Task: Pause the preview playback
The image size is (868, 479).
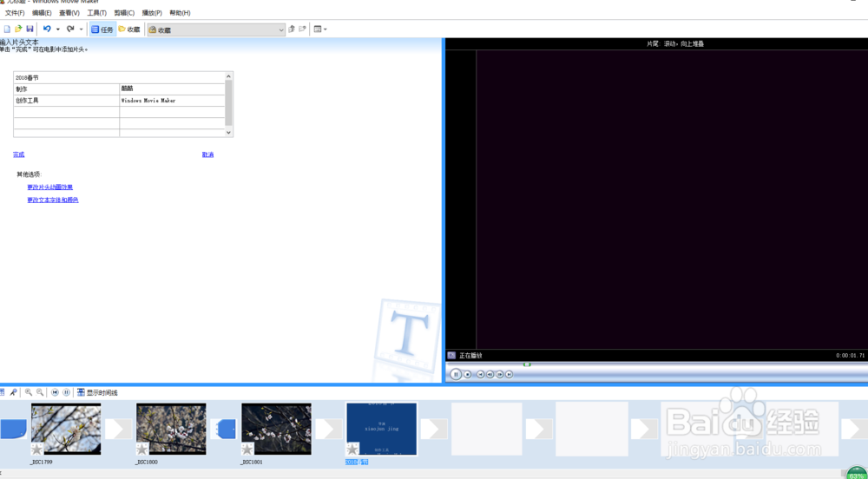Action: [x=456, y=375]
